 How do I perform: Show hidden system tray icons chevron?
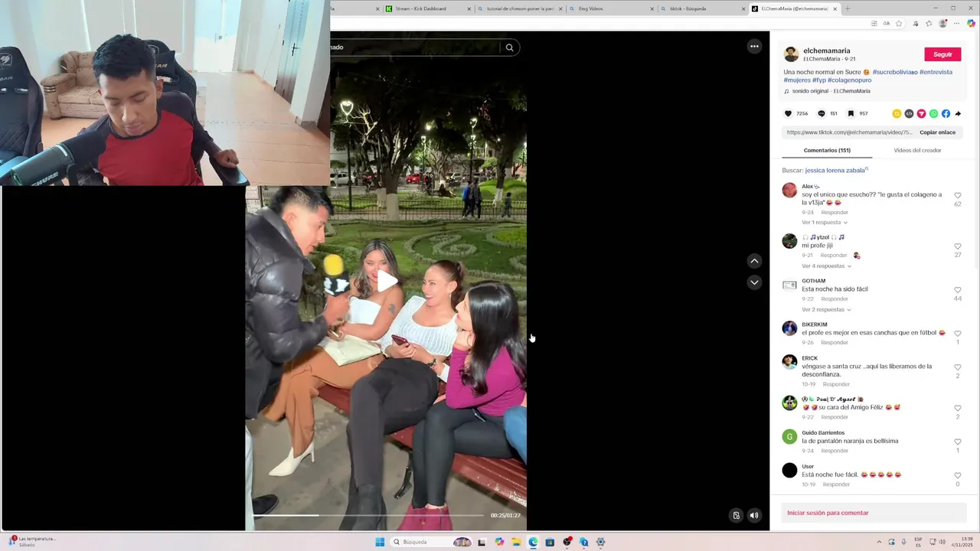coord(878,542)
